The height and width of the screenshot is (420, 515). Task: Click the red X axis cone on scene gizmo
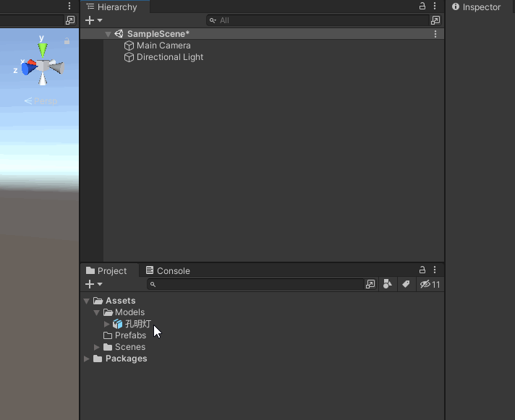(32, 62)
